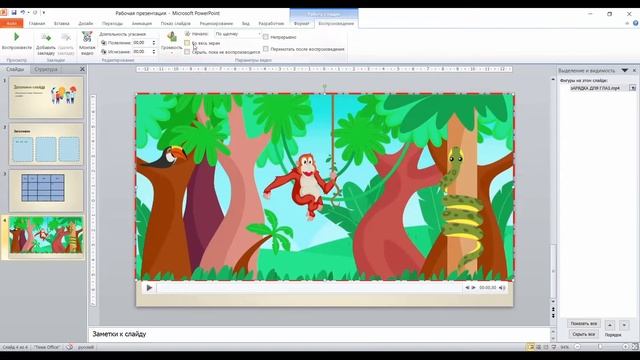The height and width of the screenshot is (360, 640).
Task: Click the Заметки к слайду notes field
Action: tap(319, 334)
